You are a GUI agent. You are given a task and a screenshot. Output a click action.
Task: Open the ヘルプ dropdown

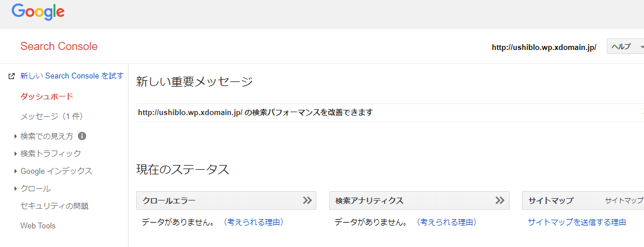point(625,46)
